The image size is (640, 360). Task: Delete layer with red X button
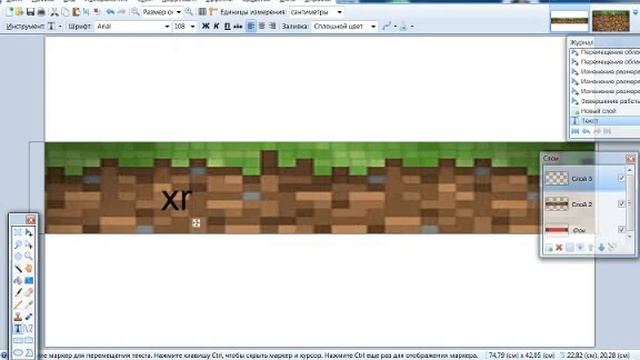click(559, 247)
